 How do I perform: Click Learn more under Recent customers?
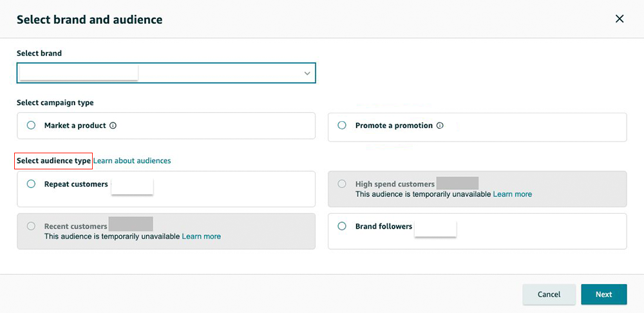[x=201, y=236]
